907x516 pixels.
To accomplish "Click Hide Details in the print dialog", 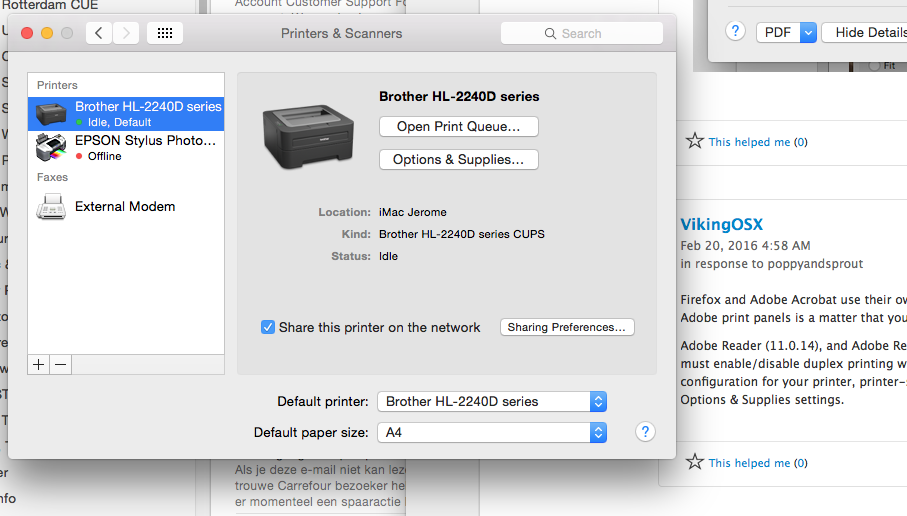I will tap(865, 32).
